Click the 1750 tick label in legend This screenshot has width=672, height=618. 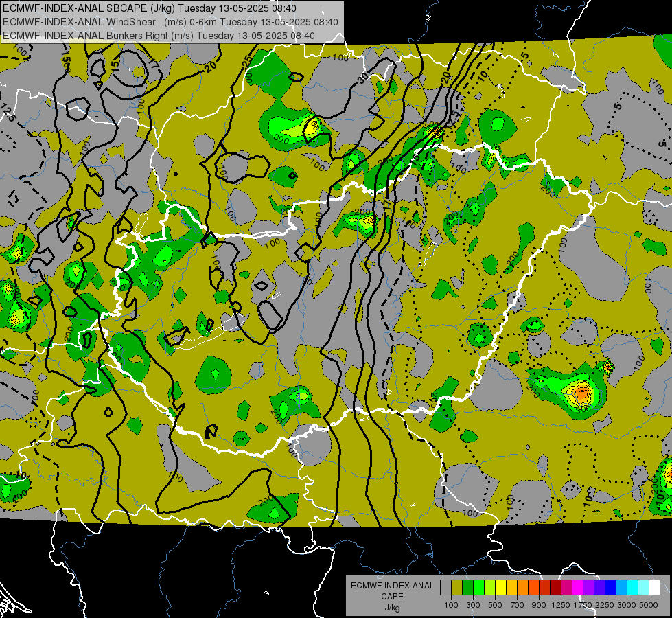583,605
